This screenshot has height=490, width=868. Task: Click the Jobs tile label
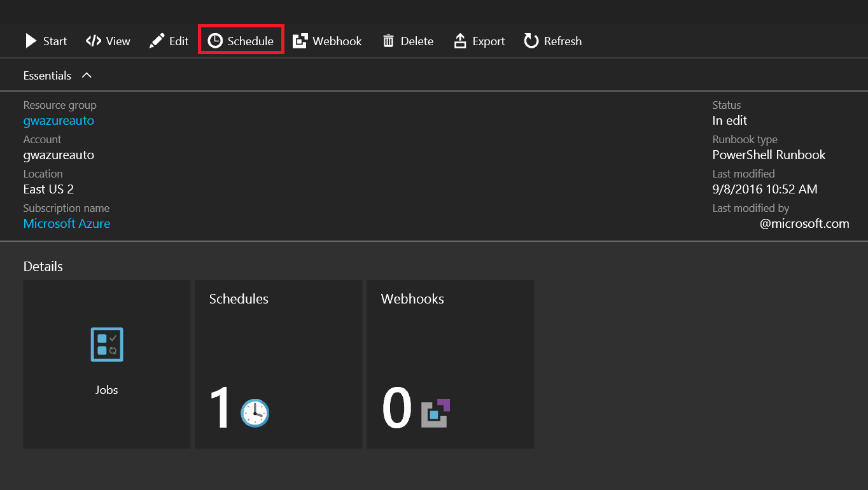(x=107, y=390)
